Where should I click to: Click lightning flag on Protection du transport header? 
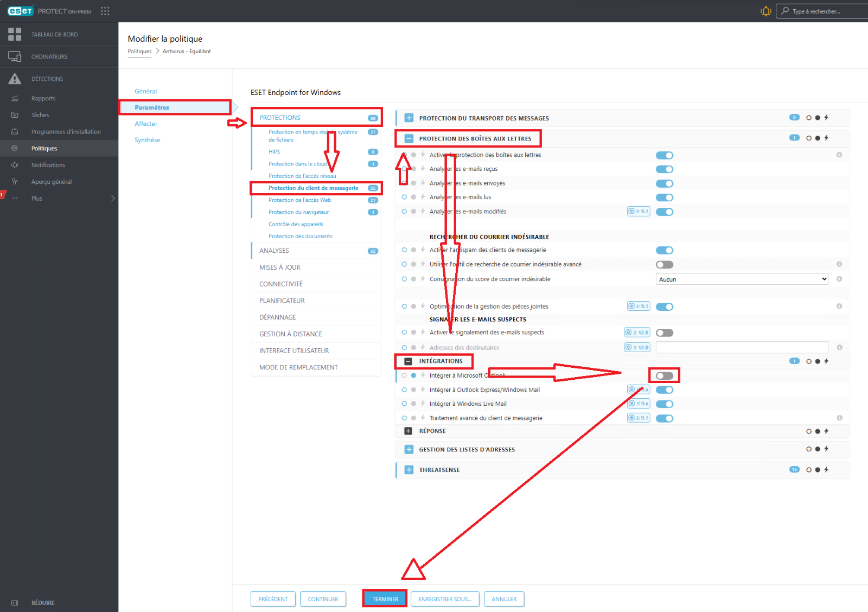[x=826, y=118]
